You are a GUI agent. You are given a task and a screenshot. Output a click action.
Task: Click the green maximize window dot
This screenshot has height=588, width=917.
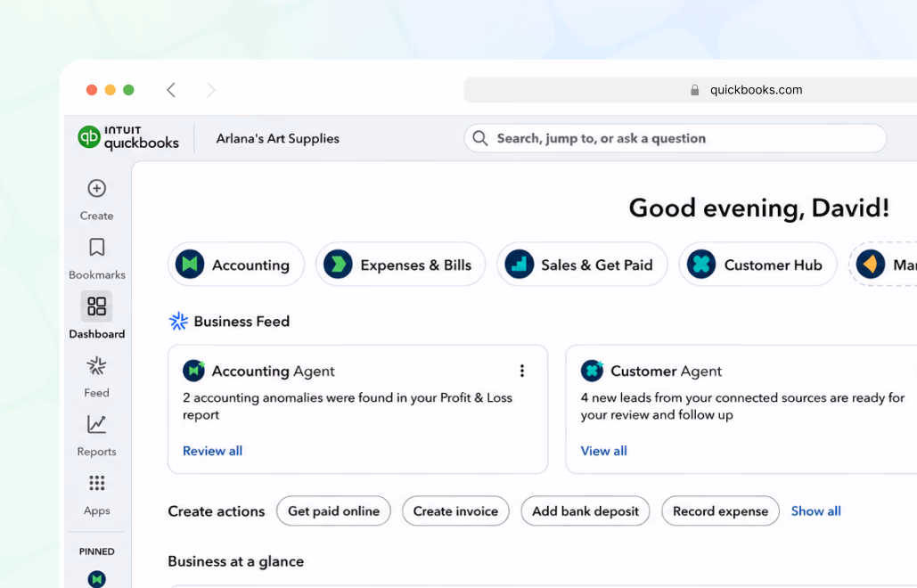point(128,89)
